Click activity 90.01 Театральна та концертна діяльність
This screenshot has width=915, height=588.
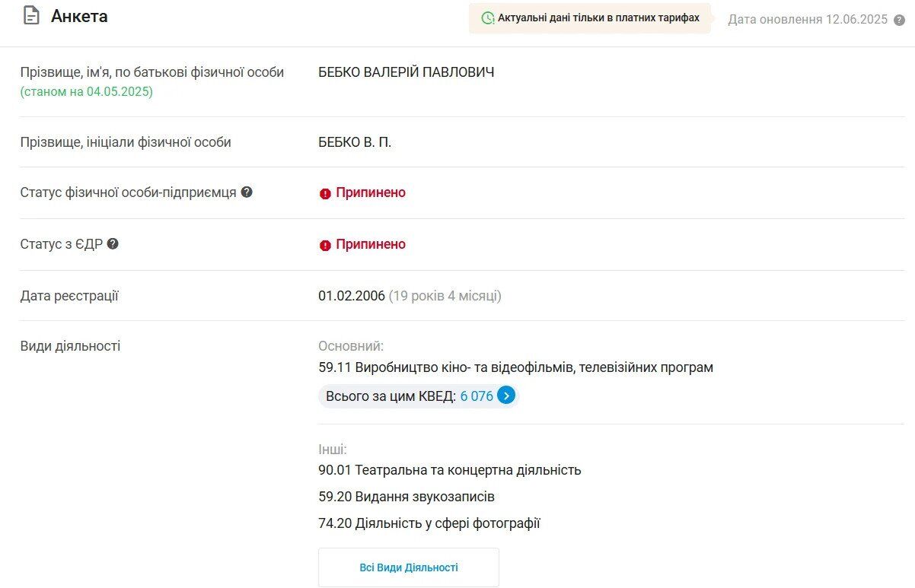(450, 470)
